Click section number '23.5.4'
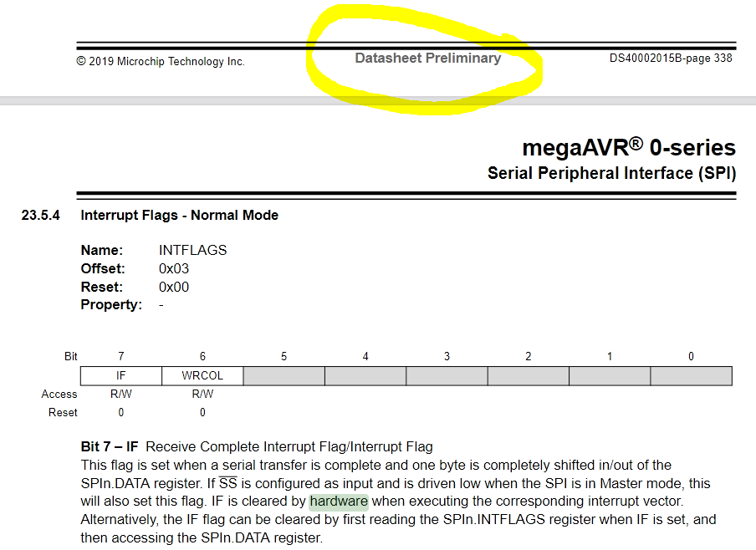The width and height of the screenshot is (756, 550). 40,215
